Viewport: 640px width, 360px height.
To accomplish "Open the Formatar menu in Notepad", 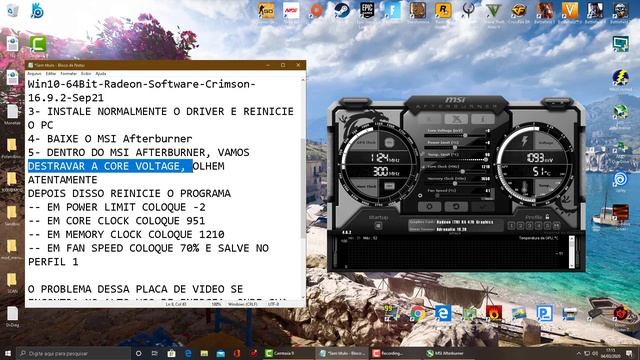I will pyautogui.click(x=69, y=73).
